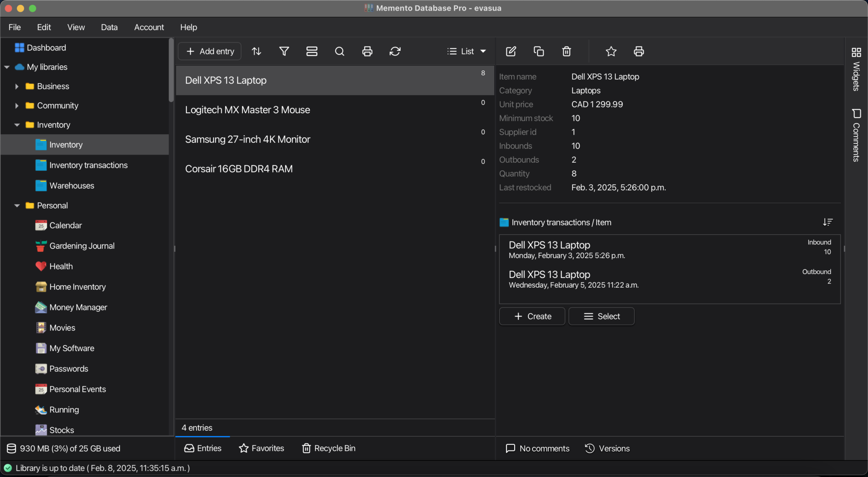Viewport: 868px width, 477px height.
Task: Click the sort entries icon
Action: 256,51
